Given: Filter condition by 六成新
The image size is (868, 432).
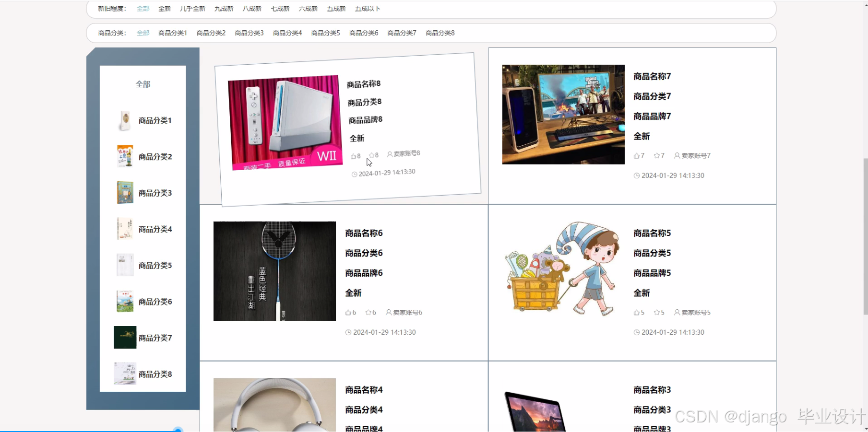Looking at the screenshot, I should (308, 9).
